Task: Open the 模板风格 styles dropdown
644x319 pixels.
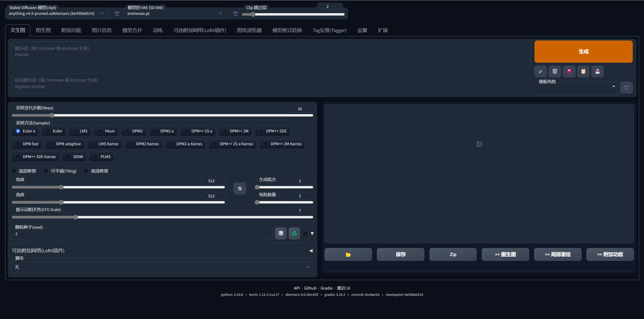Action: pyautogui.click(x=577, y=88)
